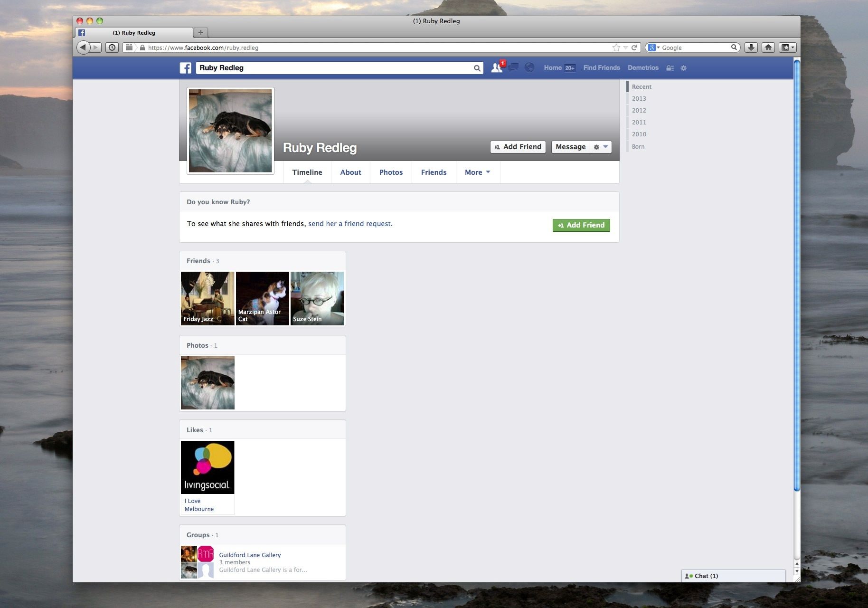Open the bookmarks toolbar menu icon
The height and width of the screenshot is (608, 868).
pyautogui.click(x=787, y=47)
